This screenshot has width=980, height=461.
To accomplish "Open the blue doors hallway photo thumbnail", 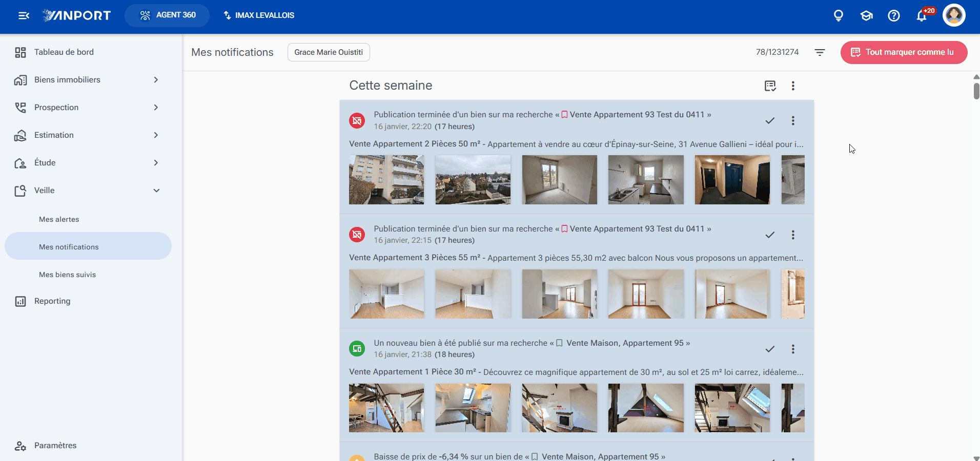I will click(732, 180).
